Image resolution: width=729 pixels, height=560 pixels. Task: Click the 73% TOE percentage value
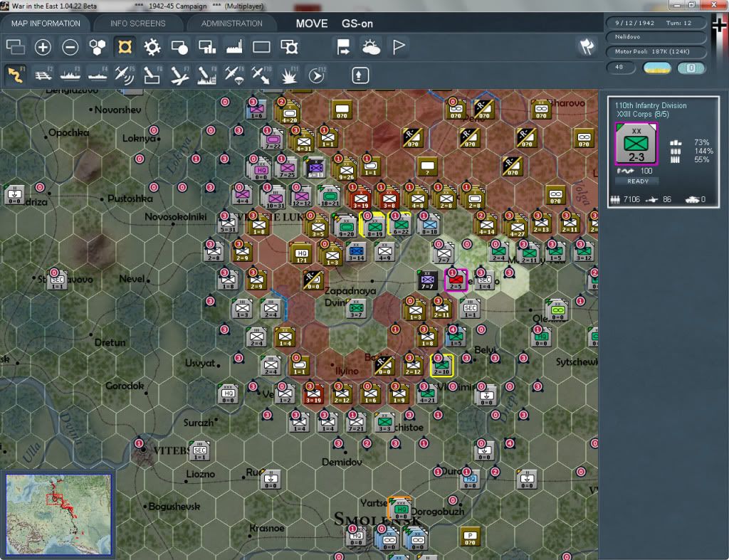tap(701, 142)
